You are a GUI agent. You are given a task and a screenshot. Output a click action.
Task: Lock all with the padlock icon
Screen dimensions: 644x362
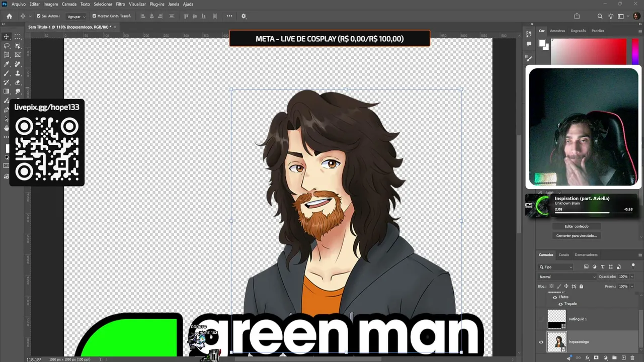[581, 287]
